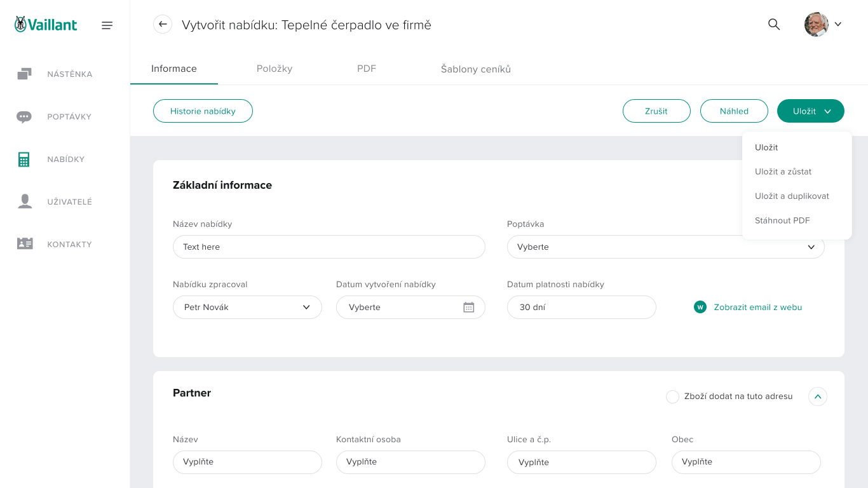Click the Název nabídky text field

(x=329, y=247)
